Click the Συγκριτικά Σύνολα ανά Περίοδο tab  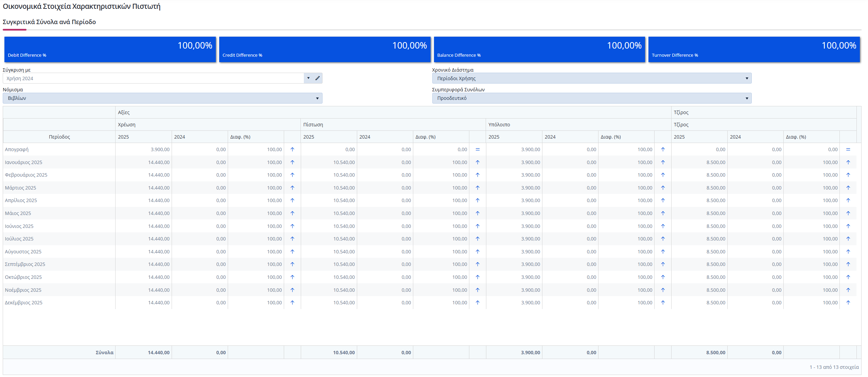pos(49,22)
